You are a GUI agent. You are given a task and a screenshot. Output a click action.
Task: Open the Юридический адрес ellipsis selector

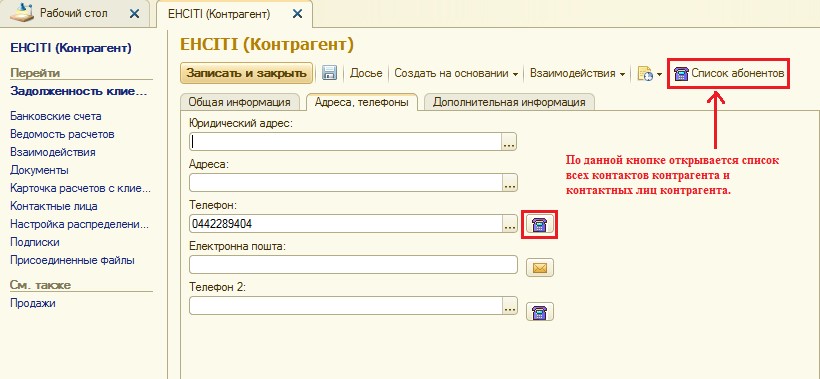coord(509,142)
